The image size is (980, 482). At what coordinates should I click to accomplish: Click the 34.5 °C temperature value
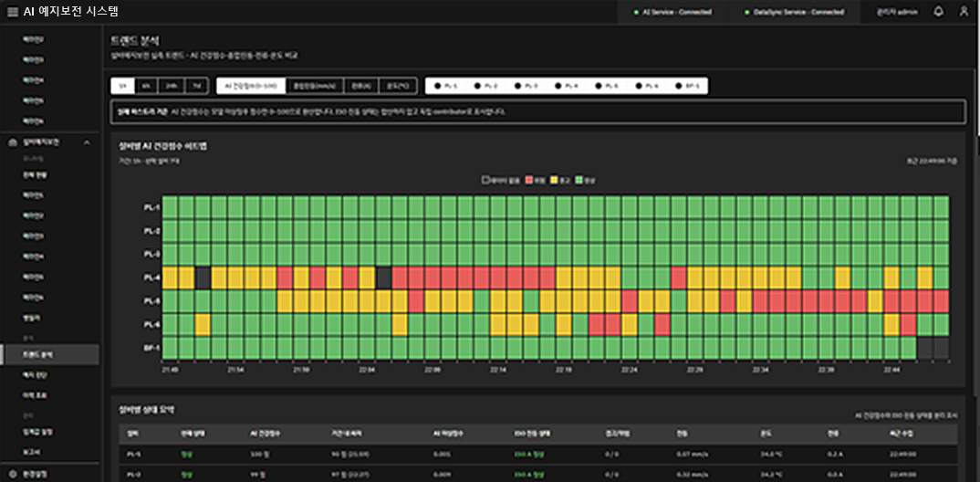tap(771, 455)
